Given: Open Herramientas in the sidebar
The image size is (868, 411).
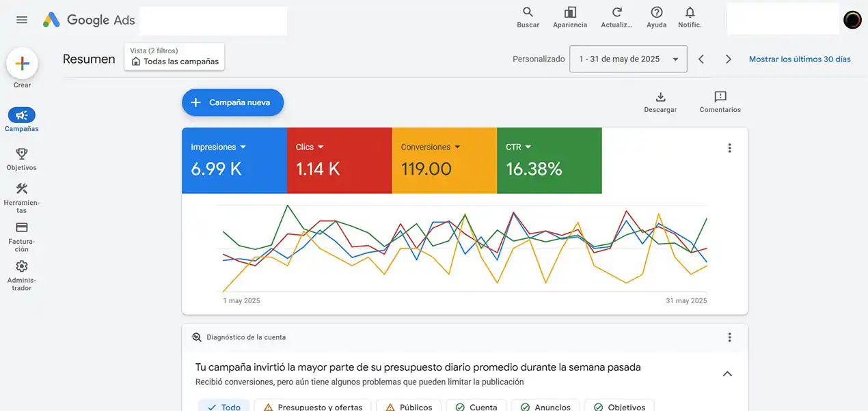Looking at the screenshot, I should tap(22, 198).
